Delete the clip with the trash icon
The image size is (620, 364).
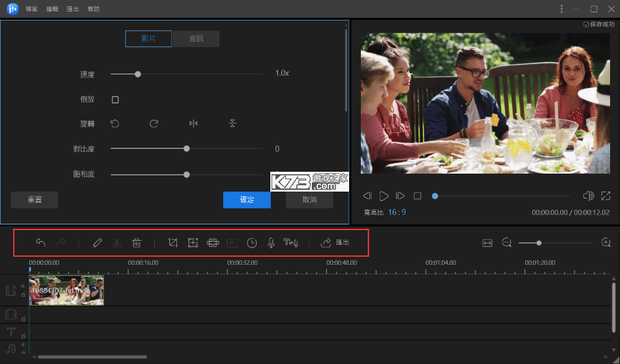[x=136, y=242]
